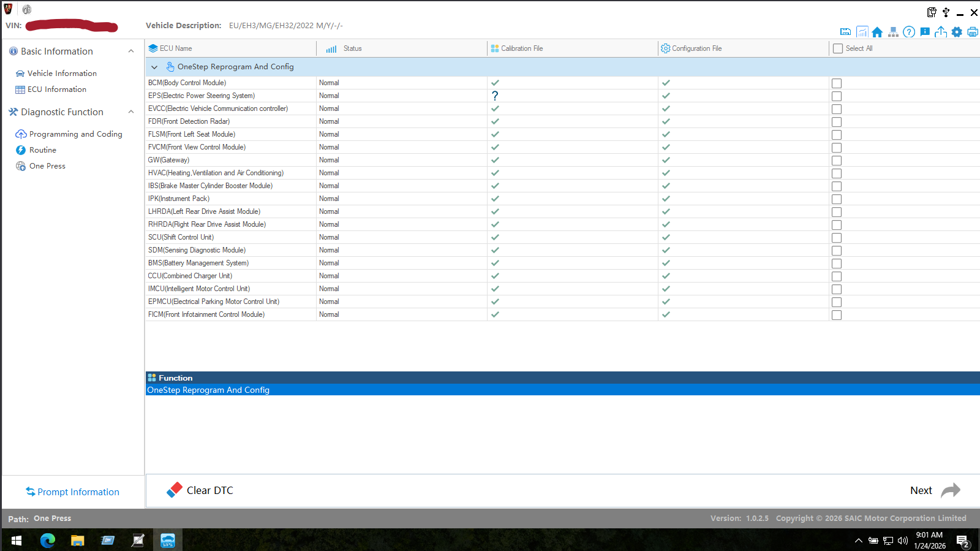Open the help question mark icon
Screen dimensions: 980x551
click(x=909, y=32)
